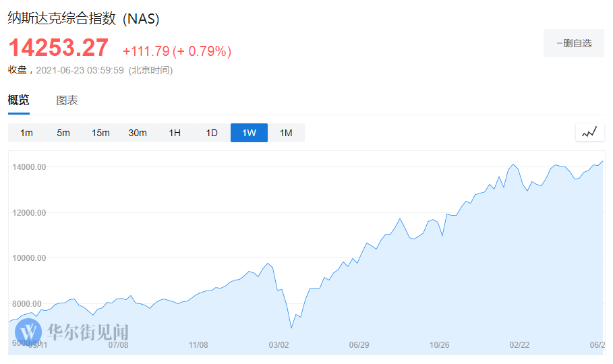Click the 12000.00 y-axis label
613x364 pixels.
29,213
